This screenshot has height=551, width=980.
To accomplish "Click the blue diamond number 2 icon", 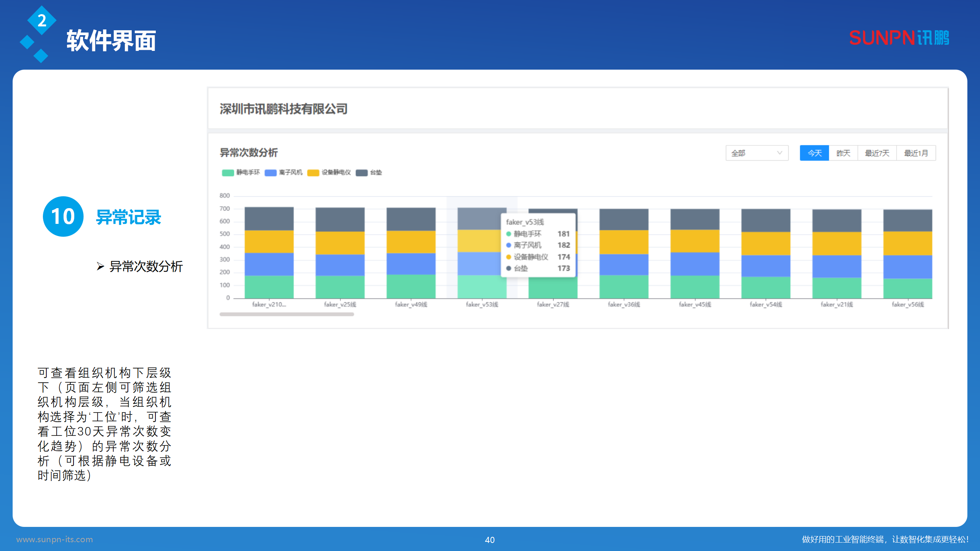I will point(42,20).
